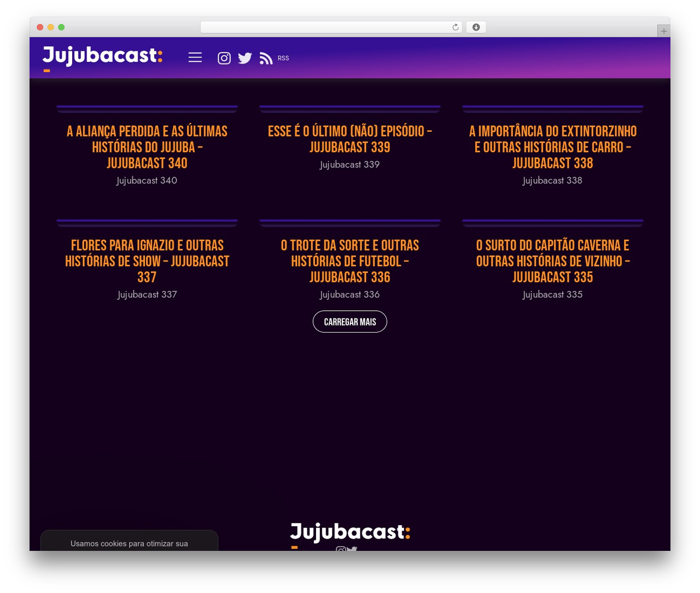700x593 pixels.
Task: Click the 'Jujubacast 335' subtitle text
Action: (x=553, y=294)
